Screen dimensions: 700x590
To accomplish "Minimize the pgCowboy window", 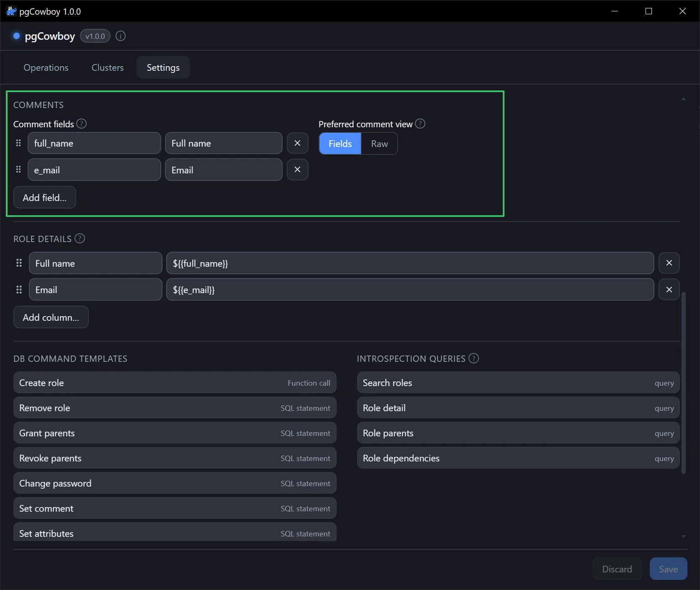I will [x=615, y=11].
